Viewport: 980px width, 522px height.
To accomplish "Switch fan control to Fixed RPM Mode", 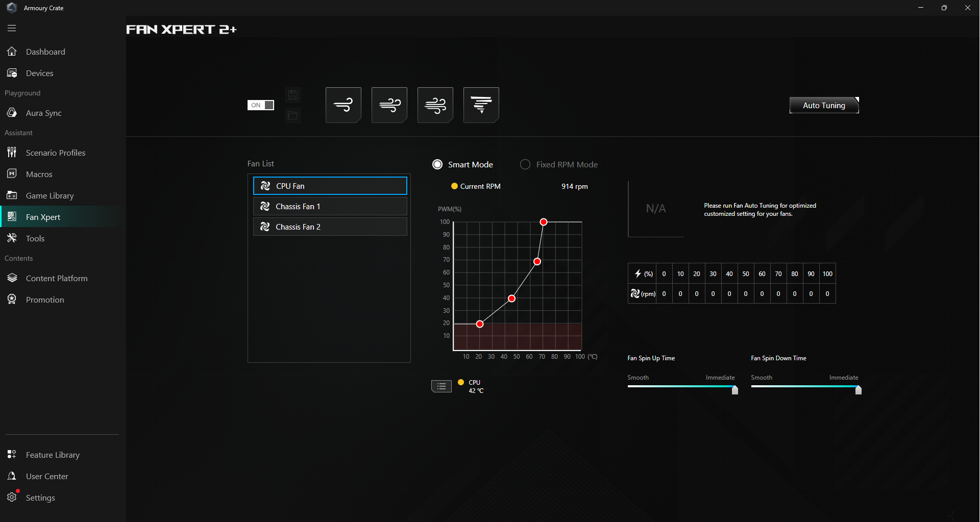I will click(525, 164).
